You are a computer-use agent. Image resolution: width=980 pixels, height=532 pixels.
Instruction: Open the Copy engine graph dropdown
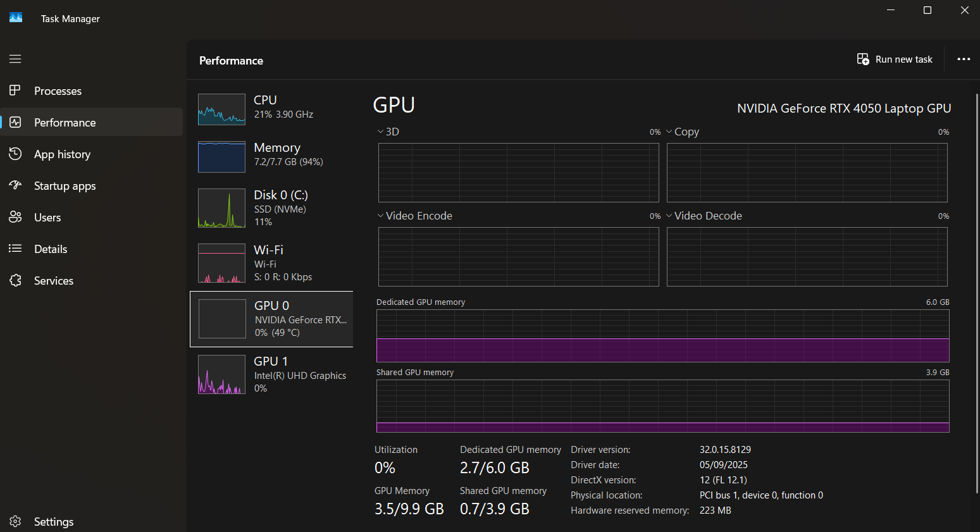coord(669,132)
